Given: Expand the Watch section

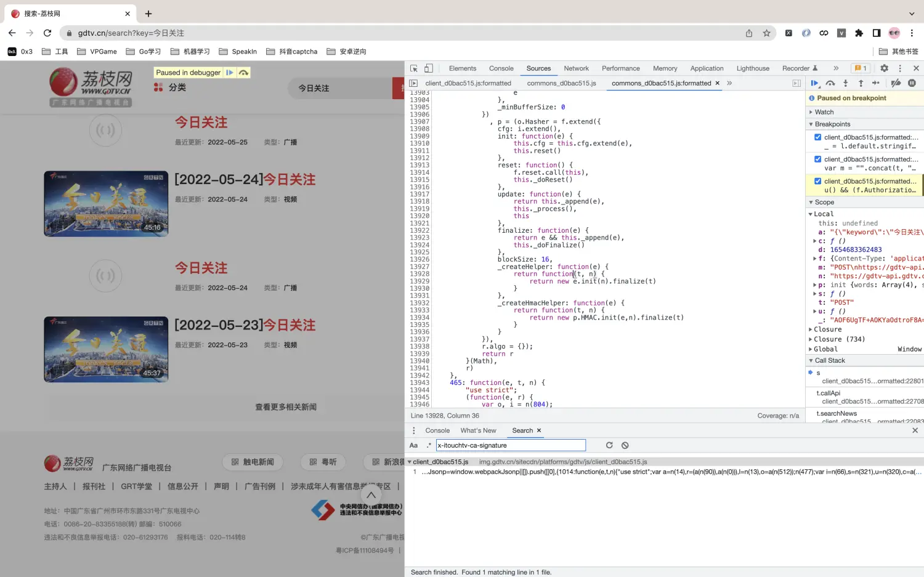Looking at the screenshot, I should point(824,112).
